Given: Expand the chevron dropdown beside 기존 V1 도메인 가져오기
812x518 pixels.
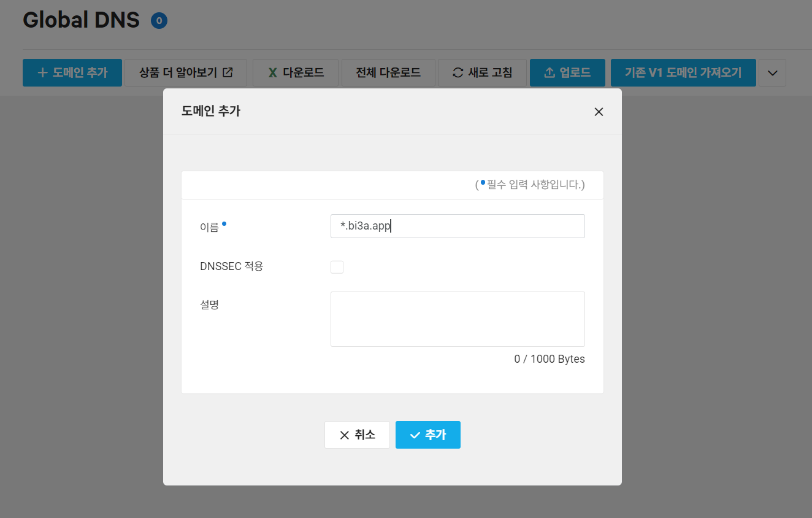Looking at the screenshot, I should (772, 72).
